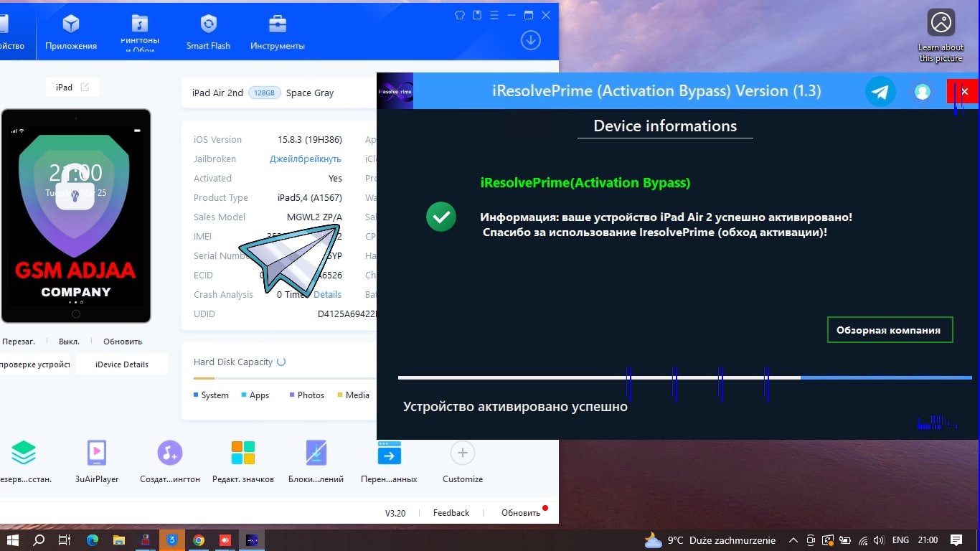Open File Explorer from taskbar
This screenshot has height=551, width=980.
pyautogui.click(x=119, y=540)
